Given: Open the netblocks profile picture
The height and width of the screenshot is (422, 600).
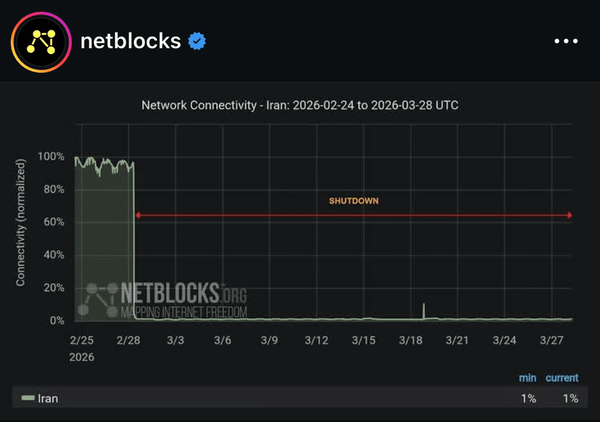Looking at the screenshot, I should tap(40, 41).
